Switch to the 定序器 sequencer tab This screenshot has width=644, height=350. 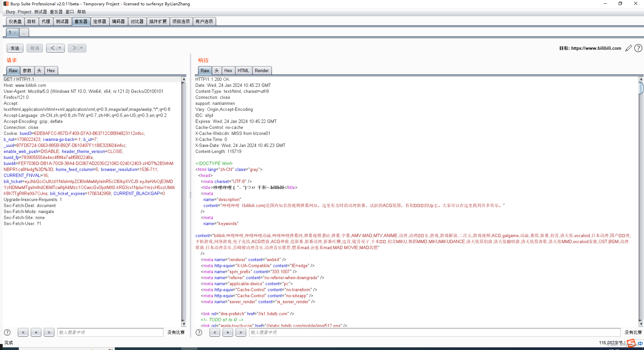pos(100,21)
